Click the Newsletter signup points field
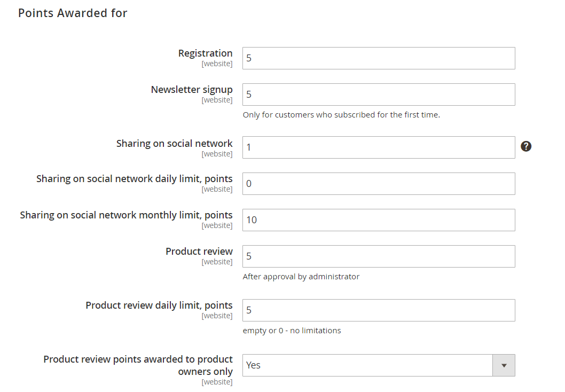 pos(379,95)
